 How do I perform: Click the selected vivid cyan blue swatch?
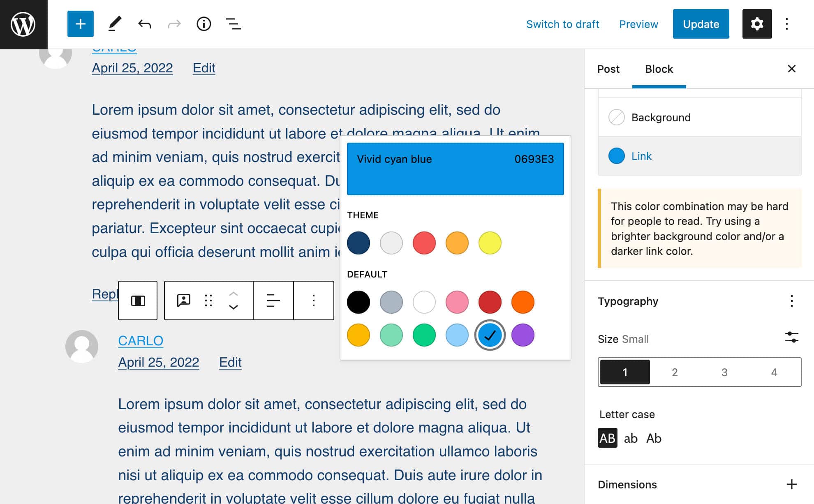[x=490, y=335]
